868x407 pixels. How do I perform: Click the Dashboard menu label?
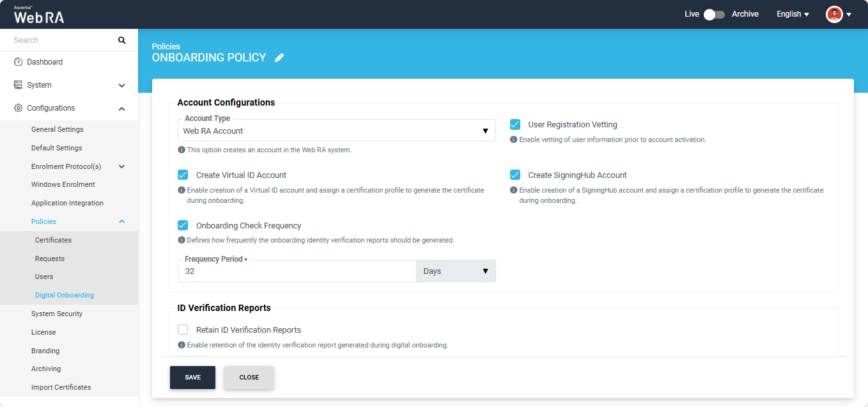45,62
